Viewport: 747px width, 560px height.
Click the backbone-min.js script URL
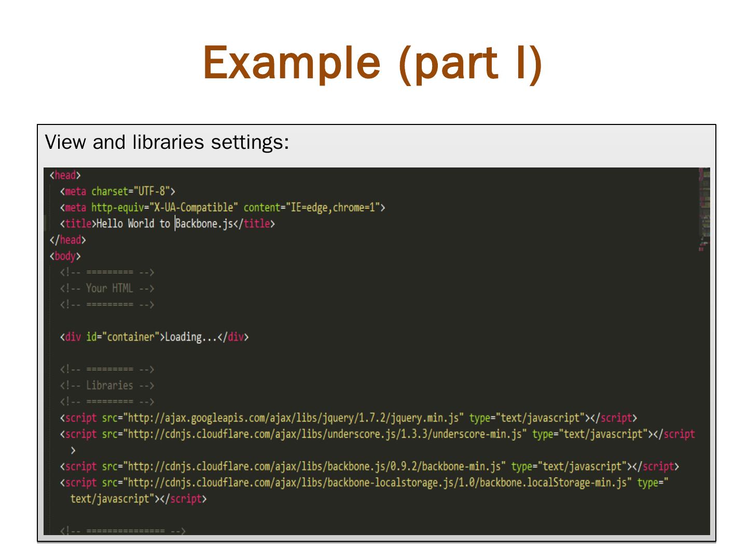point(314,466)
